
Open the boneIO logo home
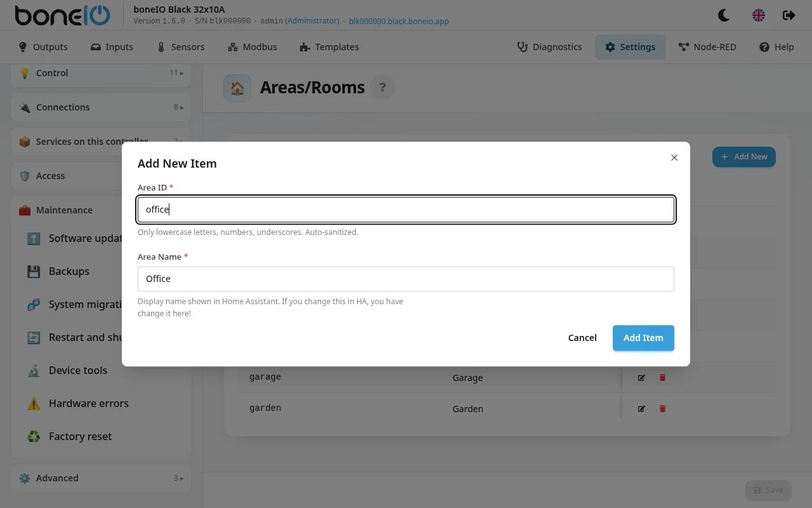click(x=62, y=15)
